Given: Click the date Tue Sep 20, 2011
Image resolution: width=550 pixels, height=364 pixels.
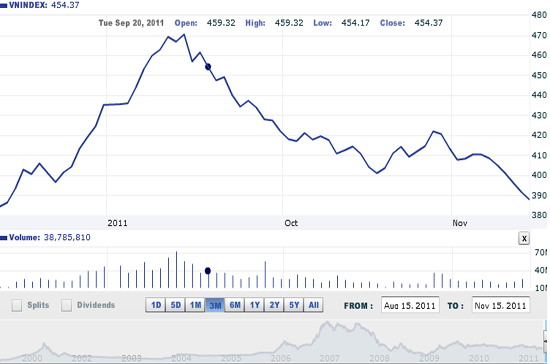Looking at the screenshot, I should click(131, 23).
